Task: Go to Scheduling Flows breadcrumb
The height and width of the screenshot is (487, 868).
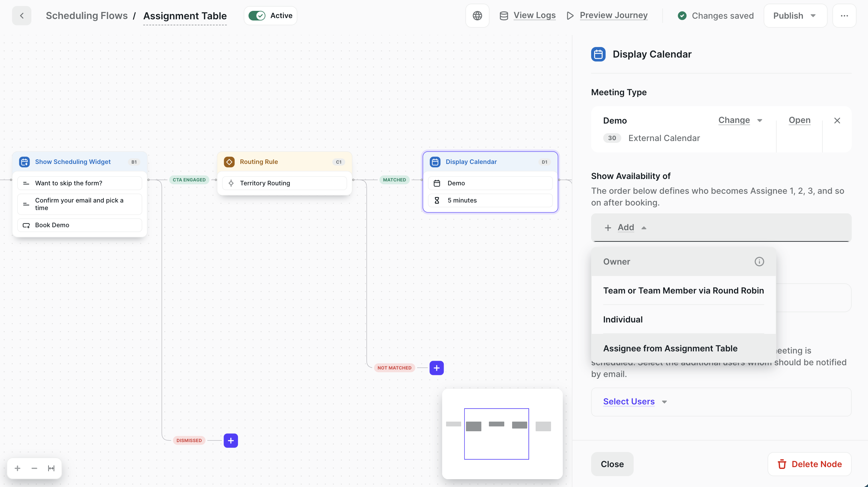Action: coord(87,15)
